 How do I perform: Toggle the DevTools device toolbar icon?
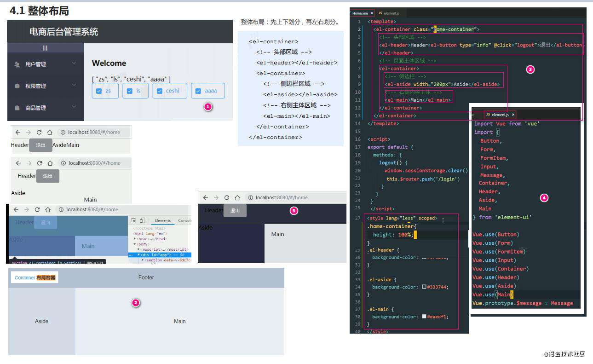click(143, 220)
